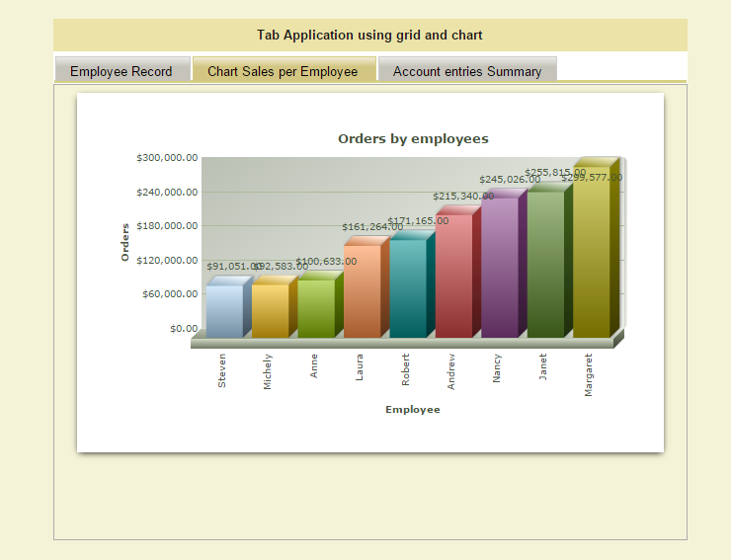Switch to the Employee Record tab

pos(122,71)
